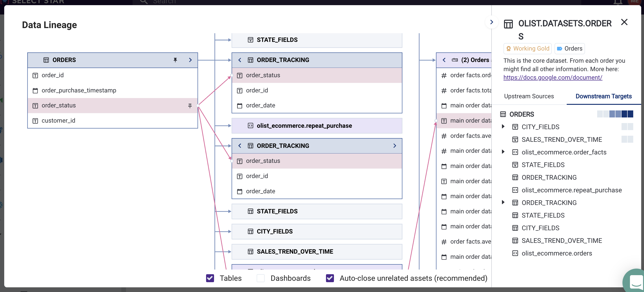Click olist_ecommerce.orders explore icon in sidebar
Viewport: 644px width, 292px height.
515,253
